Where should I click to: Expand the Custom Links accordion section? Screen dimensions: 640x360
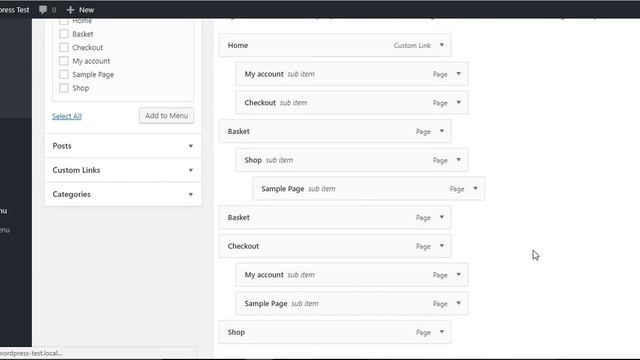pos(123,170)
